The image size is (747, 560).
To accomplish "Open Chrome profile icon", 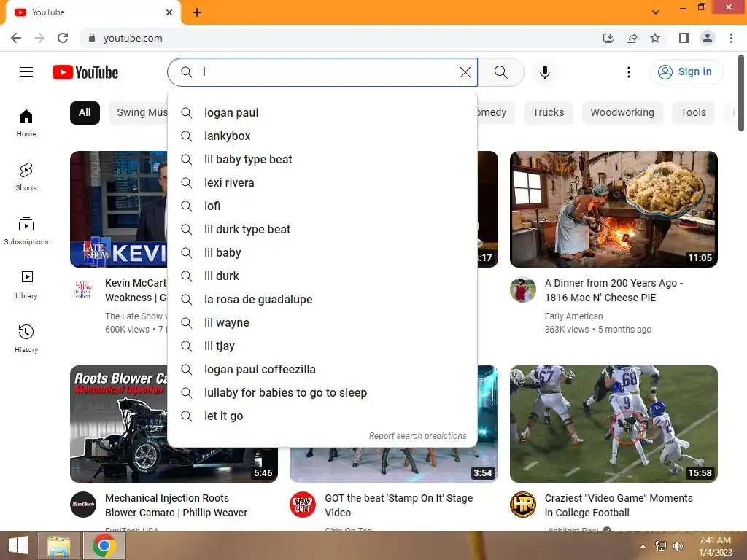I will 708,38.
